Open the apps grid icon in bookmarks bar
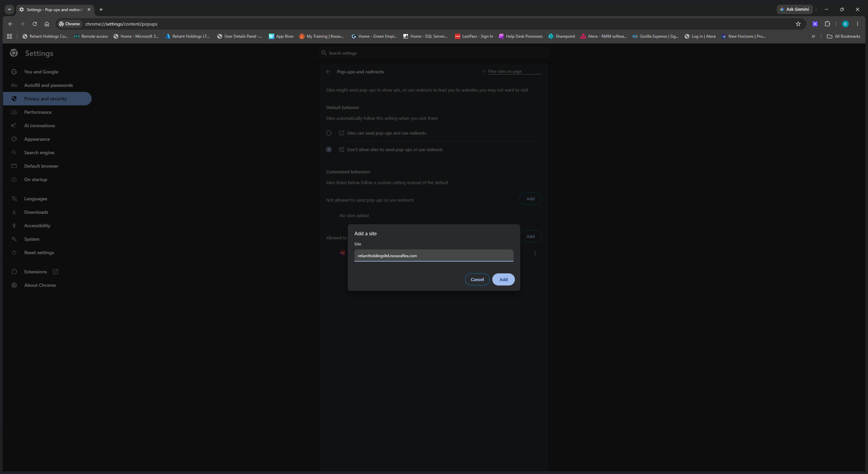This screenshot has width=868, height=474. 9,36
